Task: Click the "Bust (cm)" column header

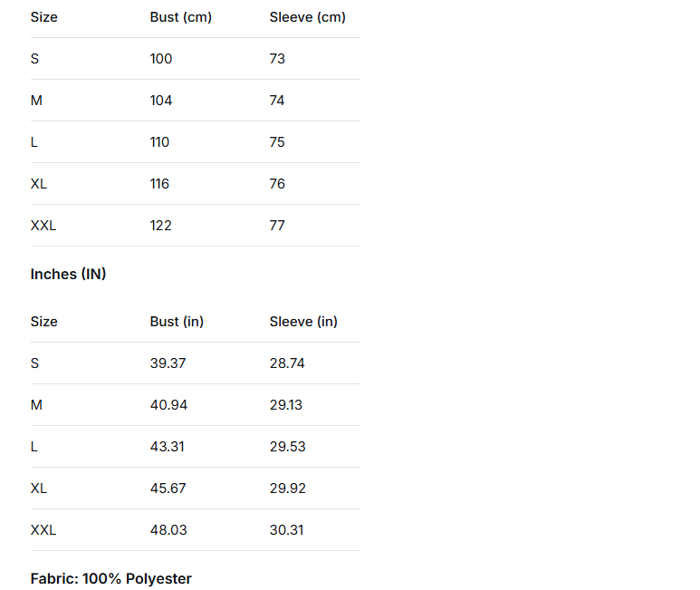Action: coord(180,17)
